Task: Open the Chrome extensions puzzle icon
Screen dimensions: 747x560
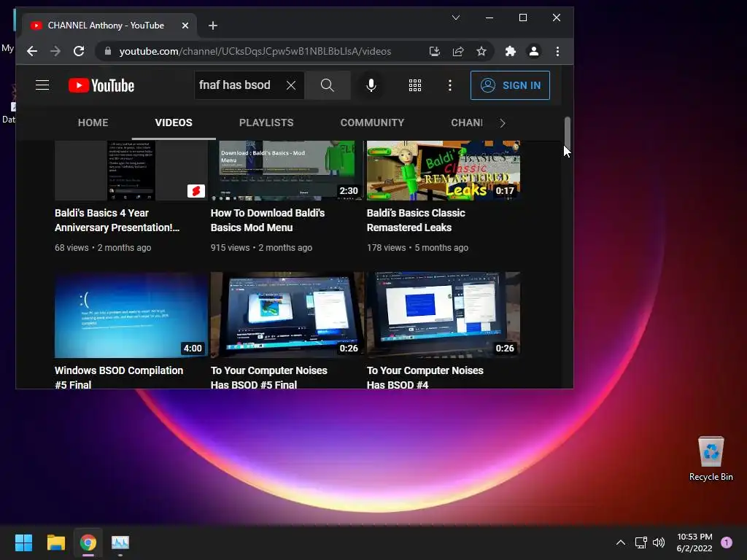Action: click(x=510, y=52)
